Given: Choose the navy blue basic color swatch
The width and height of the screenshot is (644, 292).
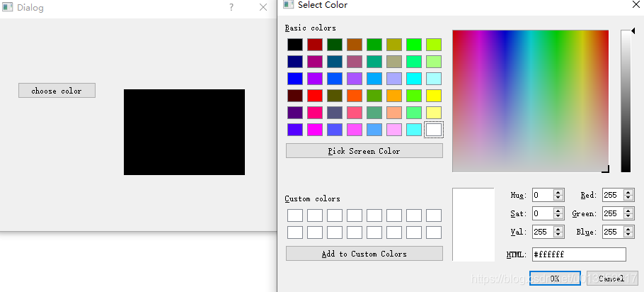Looking at the screenshot, I should pos(295,62).
